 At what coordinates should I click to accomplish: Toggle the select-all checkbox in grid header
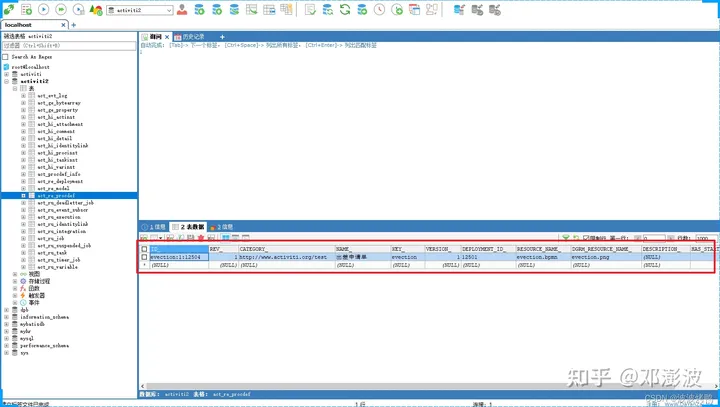(x=144, y=249)
